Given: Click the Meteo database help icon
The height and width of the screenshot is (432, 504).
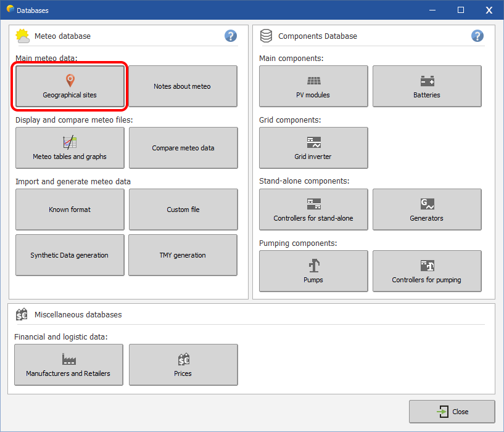Looking at the screenshot, I should click(x=231, y=36).
